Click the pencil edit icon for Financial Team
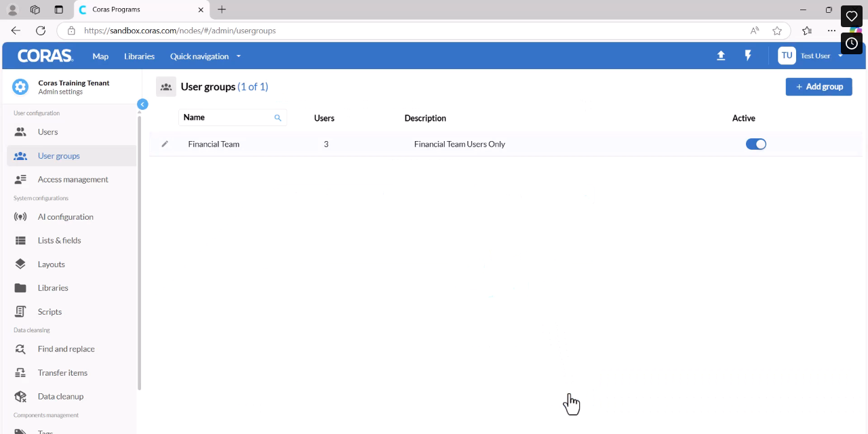This screenshot has height=434, width=868. [165, 144]
